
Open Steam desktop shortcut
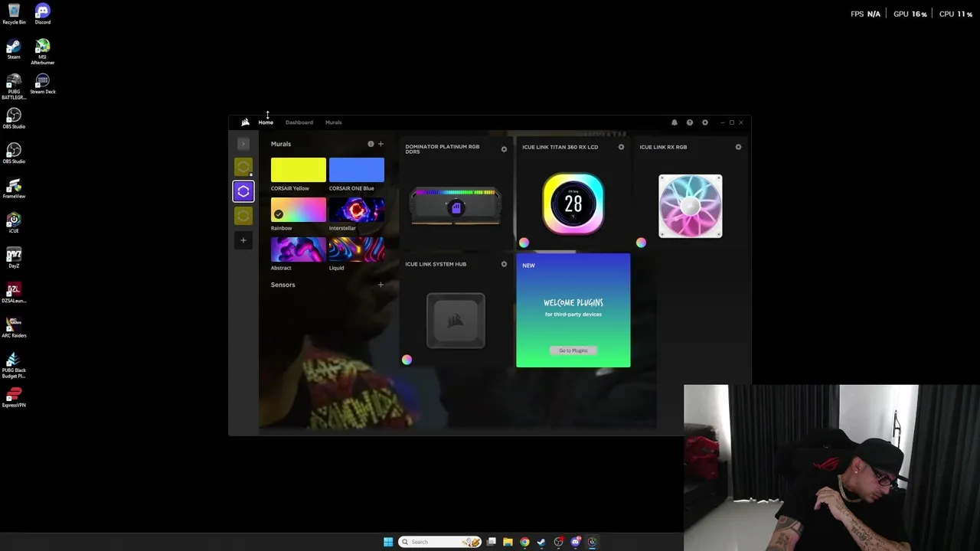14,49
